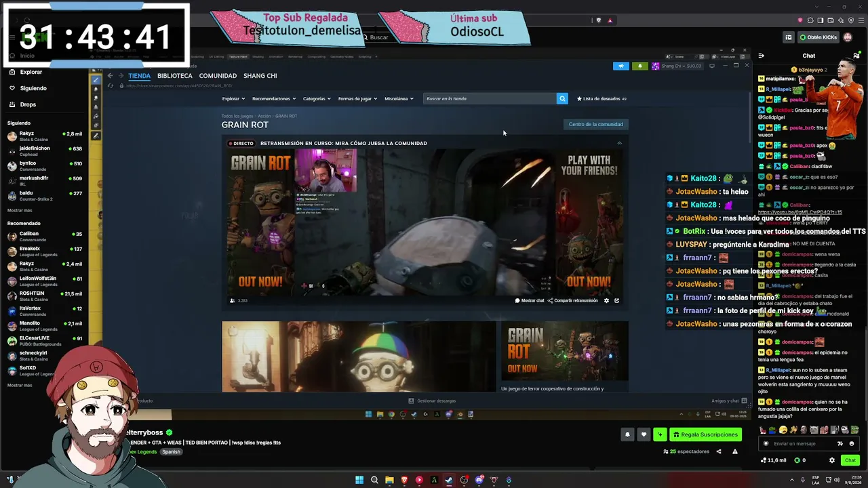
Task: Click Regala Suscripciones button
Action: 705,434
